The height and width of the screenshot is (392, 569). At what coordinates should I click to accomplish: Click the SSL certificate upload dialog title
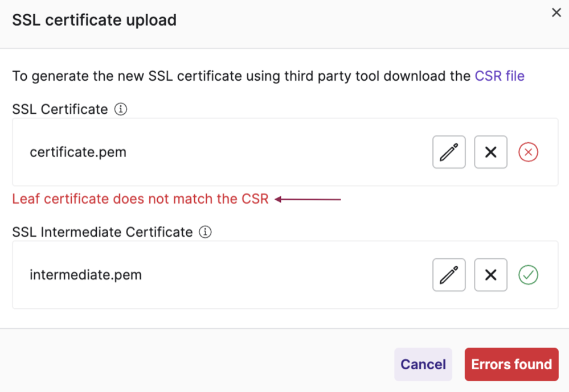pyautogui.click(x=95, y=20)
